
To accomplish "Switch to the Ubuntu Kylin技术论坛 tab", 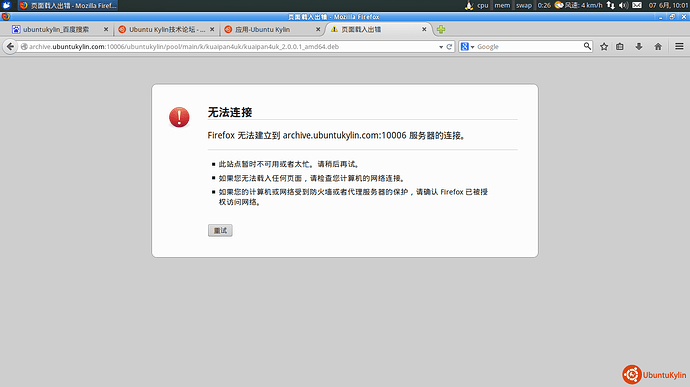I will [167, 29].
